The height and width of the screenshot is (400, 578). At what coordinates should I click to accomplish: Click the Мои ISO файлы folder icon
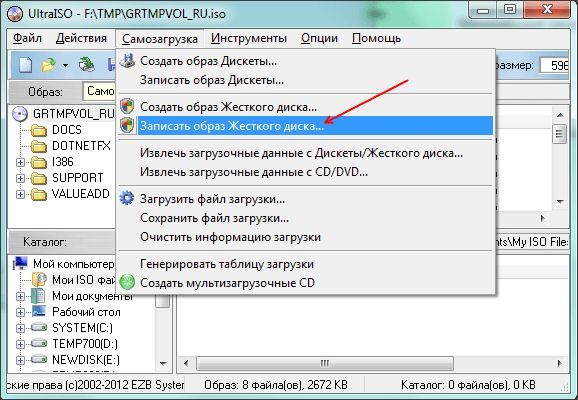pyautogui.click(x=39, y=279)
